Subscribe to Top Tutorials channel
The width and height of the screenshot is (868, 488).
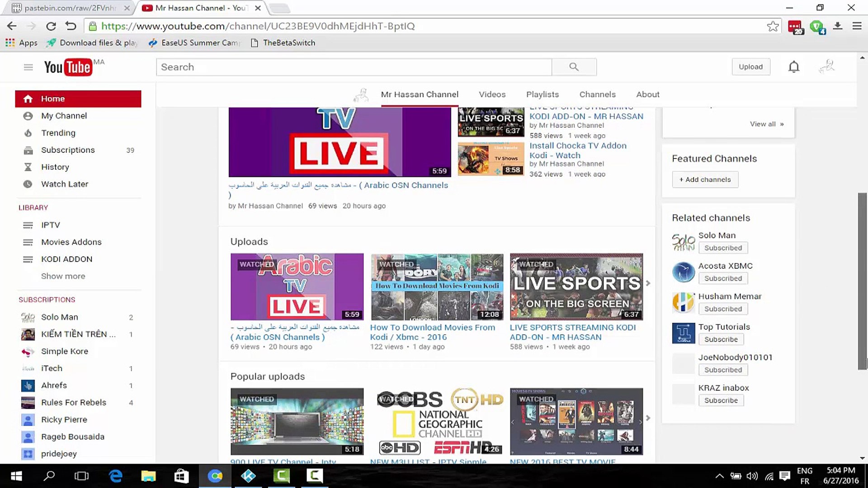pyautogui.click(x=721, y=339)
